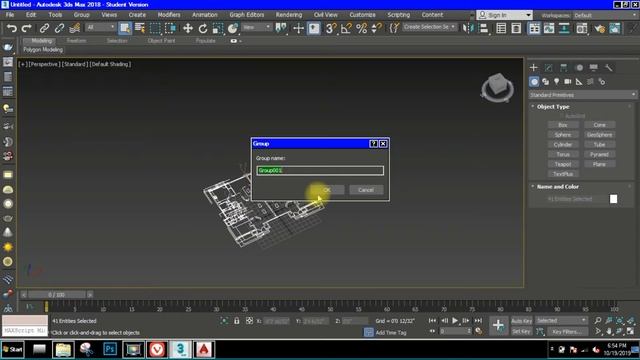Activate the Select and Rotate tool
Screen dimensions: 640x360
(203, 28)
